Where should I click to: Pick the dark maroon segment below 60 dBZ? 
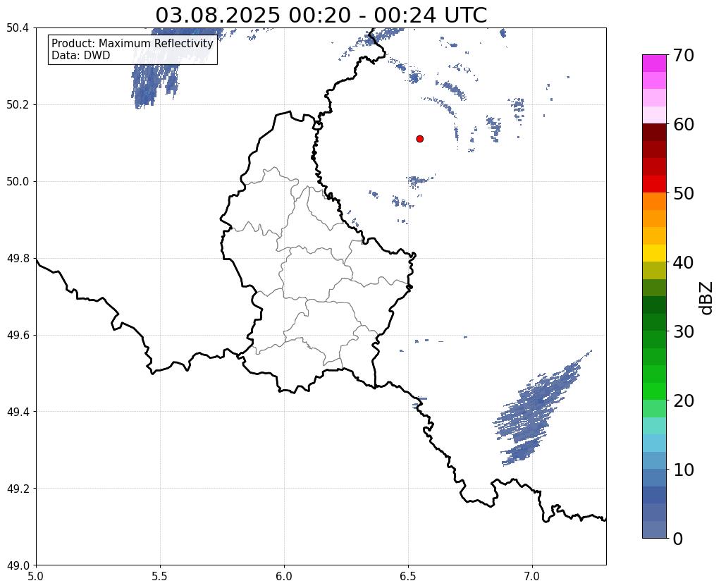coord(654,132)
